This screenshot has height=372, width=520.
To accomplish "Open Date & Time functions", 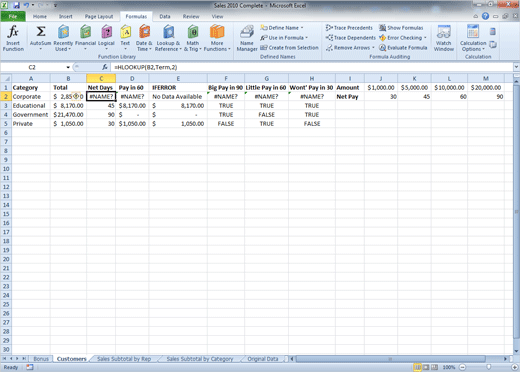I will coord(144,38).
